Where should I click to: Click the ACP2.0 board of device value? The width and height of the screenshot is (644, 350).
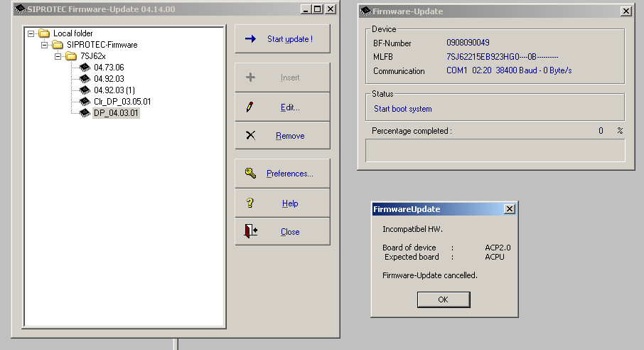click(498, 248)
